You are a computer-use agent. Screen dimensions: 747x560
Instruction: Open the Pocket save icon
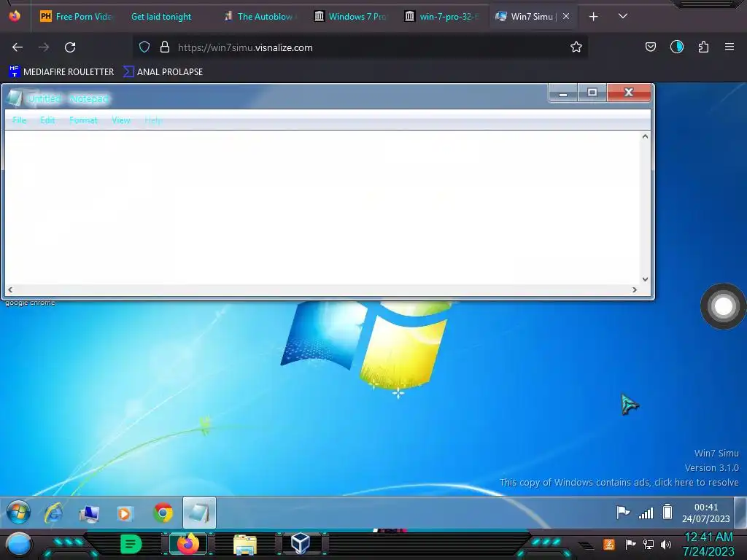pos(650,47)
